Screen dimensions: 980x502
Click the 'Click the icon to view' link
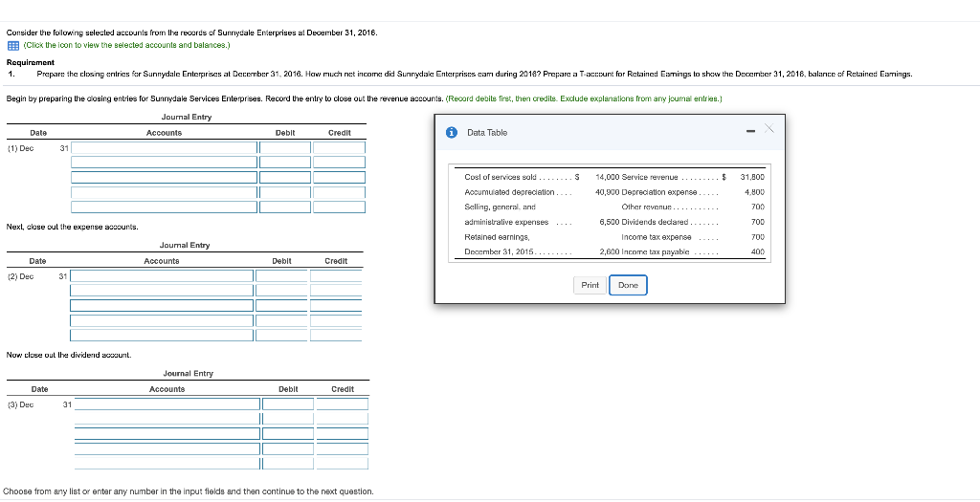(127, 46)
